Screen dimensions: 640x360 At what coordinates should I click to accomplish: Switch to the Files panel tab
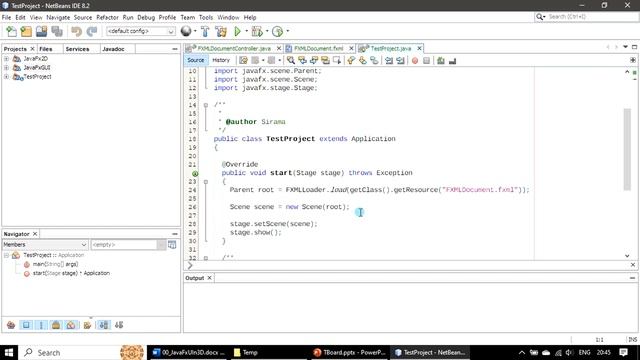(x=46, y=49)
